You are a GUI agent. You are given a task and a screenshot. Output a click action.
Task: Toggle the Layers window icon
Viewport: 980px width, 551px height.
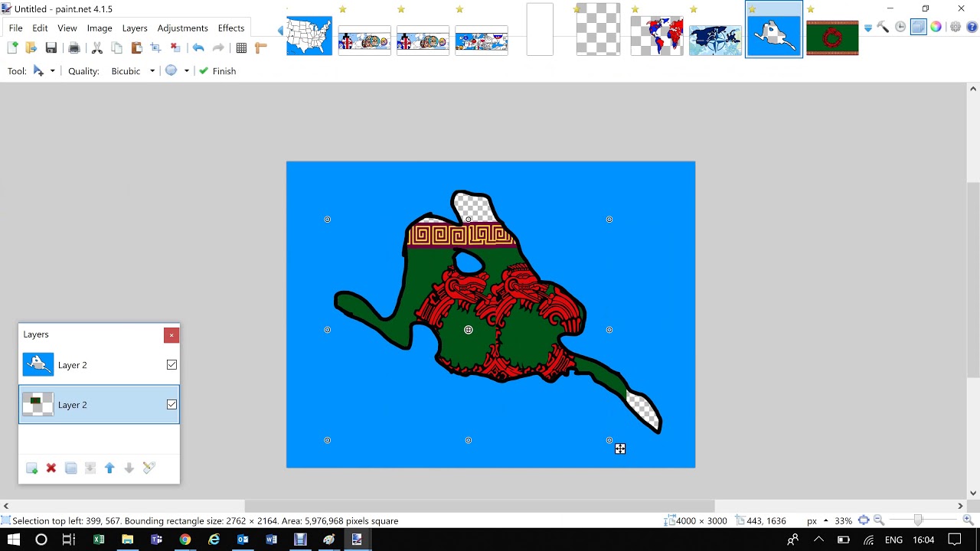click(918, 28)
